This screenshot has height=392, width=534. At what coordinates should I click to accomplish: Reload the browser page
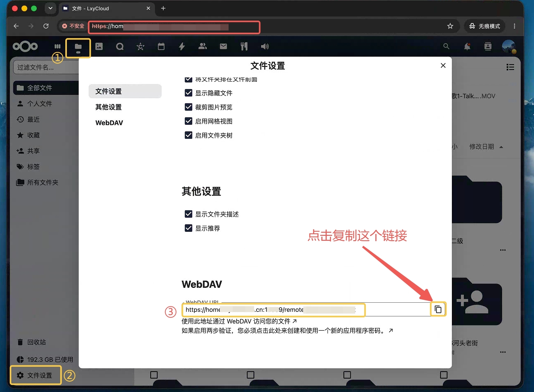46,26
